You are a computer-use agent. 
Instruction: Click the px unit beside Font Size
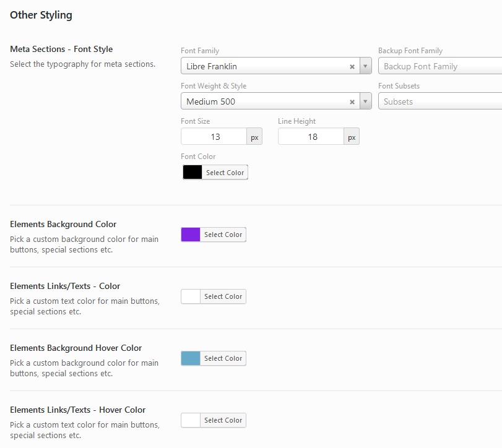point(254,137)
